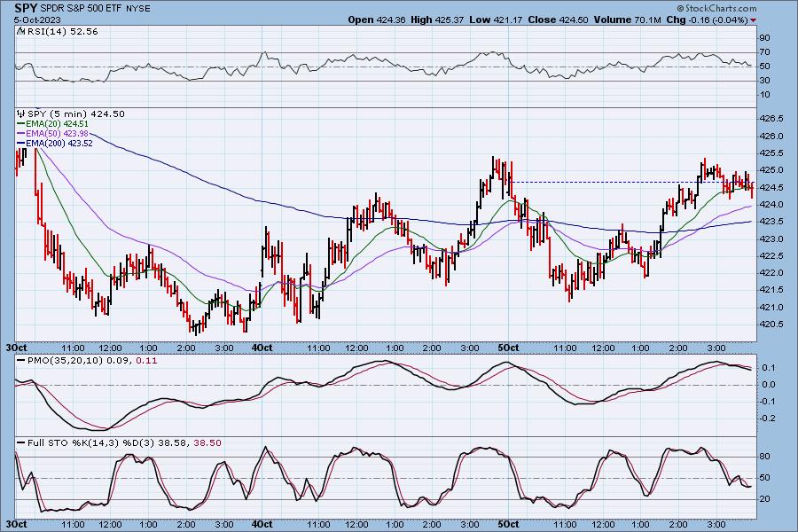Click the 'SPY (5 min) 424.50' label

point(76,113)
